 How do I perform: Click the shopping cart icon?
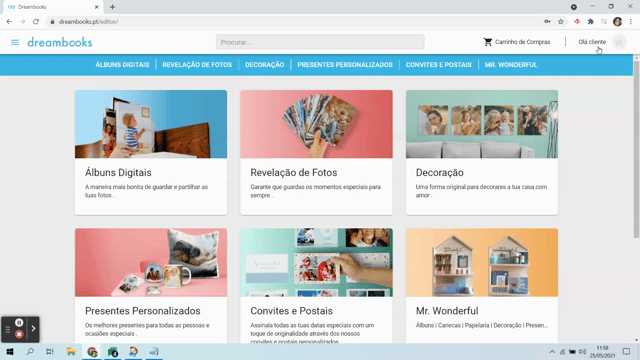pos(488,42)
